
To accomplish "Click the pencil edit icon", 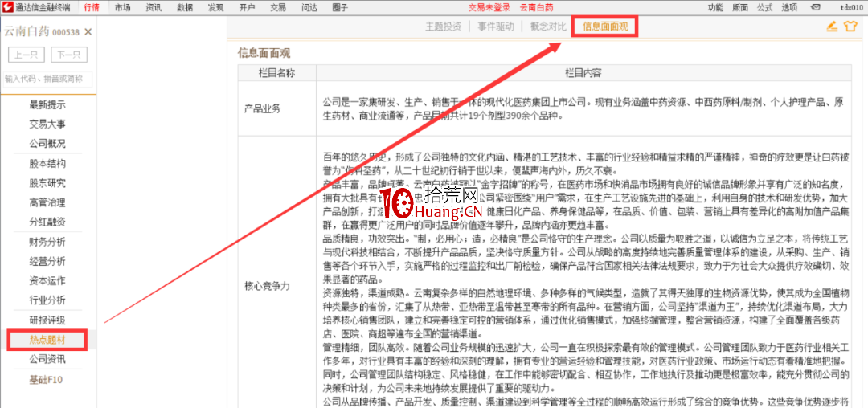I will click(x=832, y=27).
